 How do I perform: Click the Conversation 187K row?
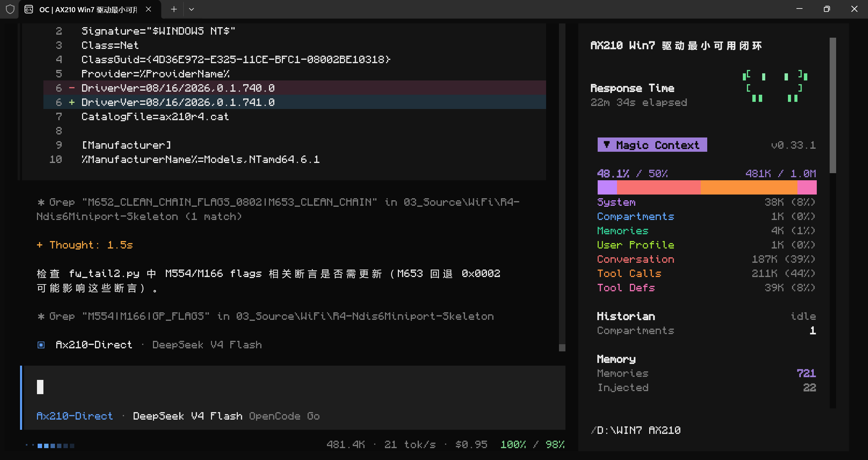click(706, 259)
